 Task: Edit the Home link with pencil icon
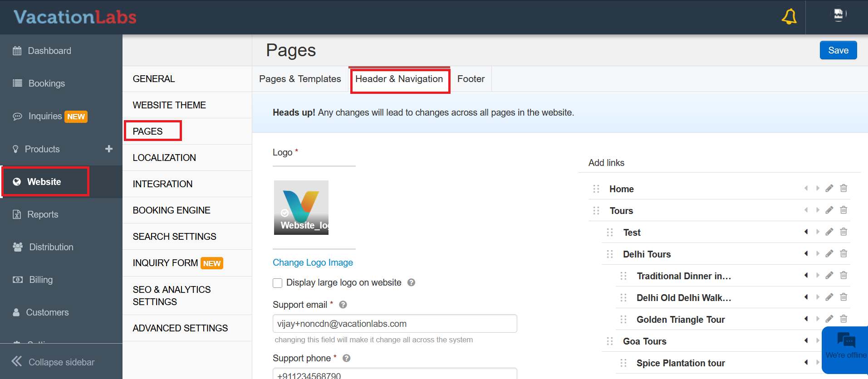(x=829, y=188)
